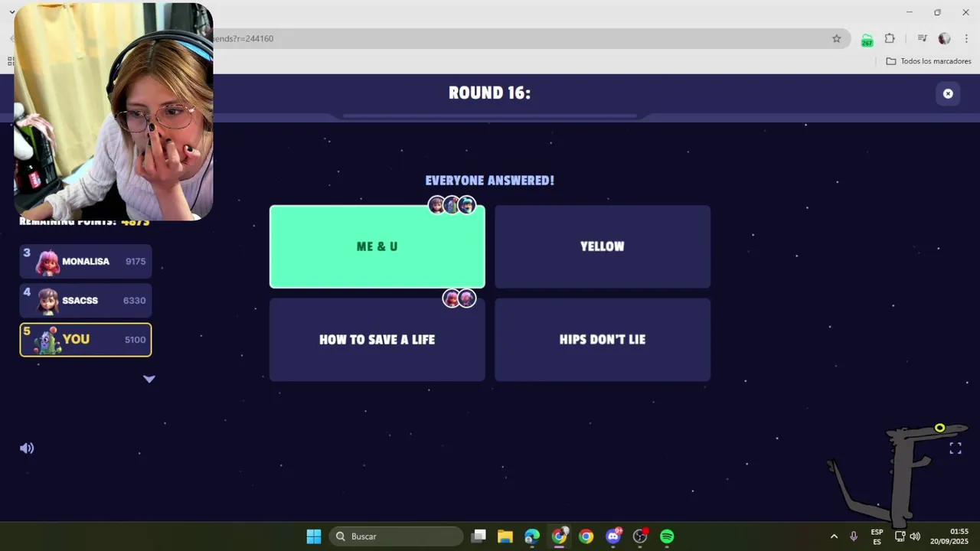Screen dimensions: 980x551
Task: Open File Explorer from the taskbar
Action: click(505, 536)
